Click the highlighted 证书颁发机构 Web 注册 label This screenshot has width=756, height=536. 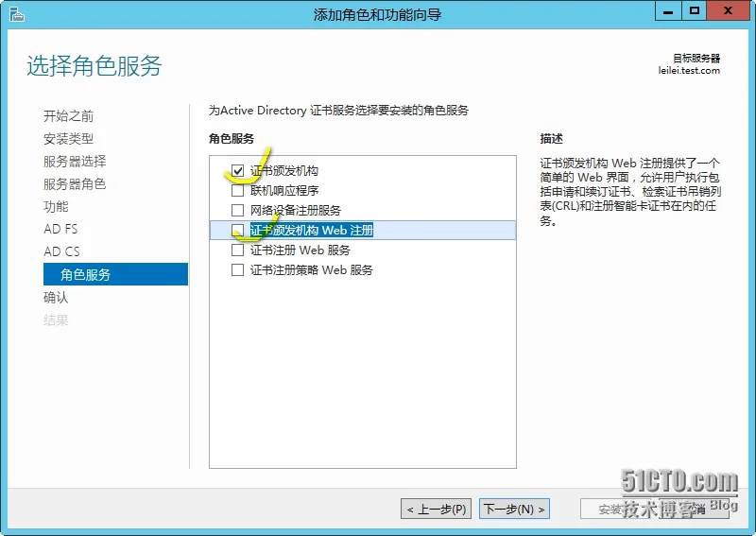(x=312, y=230)
